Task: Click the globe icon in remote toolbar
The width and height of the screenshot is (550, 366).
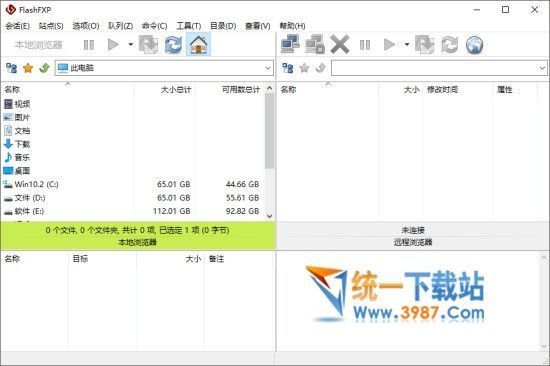Action: [x=474, y=45]
